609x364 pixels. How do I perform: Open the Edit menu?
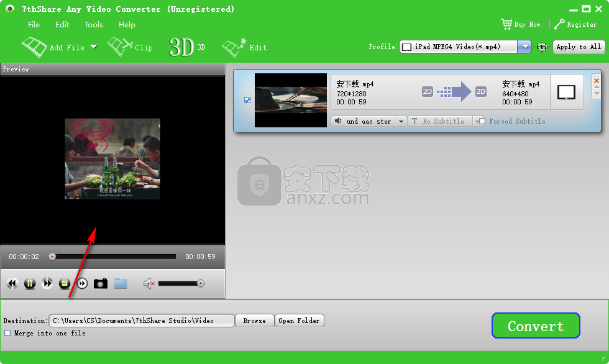62,24
